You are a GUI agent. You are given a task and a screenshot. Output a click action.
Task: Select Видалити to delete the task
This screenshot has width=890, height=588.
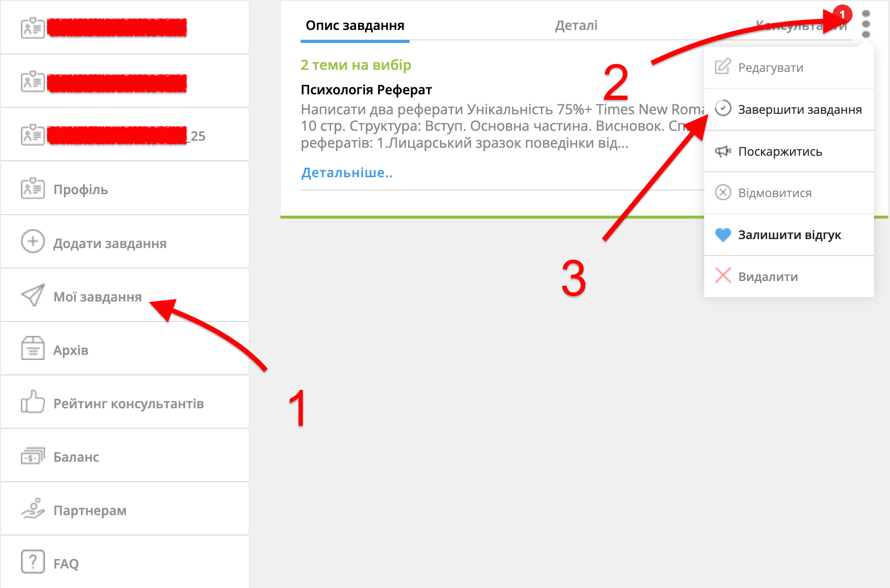coord(789,277)
